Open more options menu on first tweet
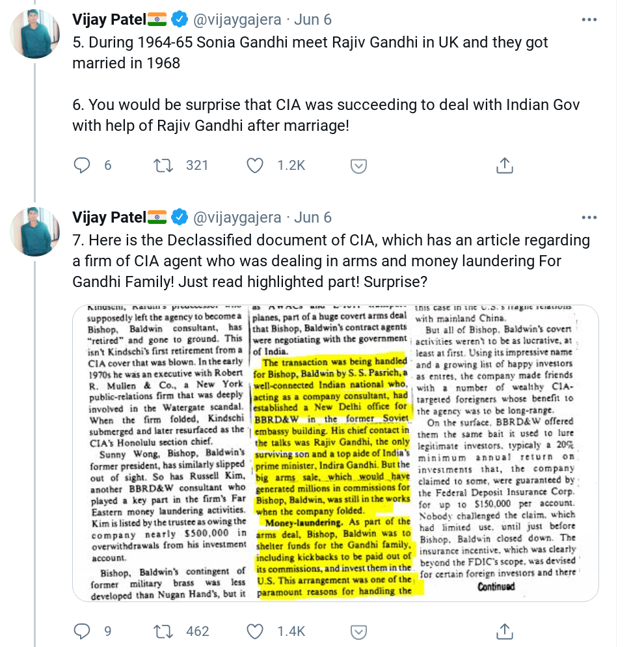This screenshot has width=644, height=647. (589, 20)
